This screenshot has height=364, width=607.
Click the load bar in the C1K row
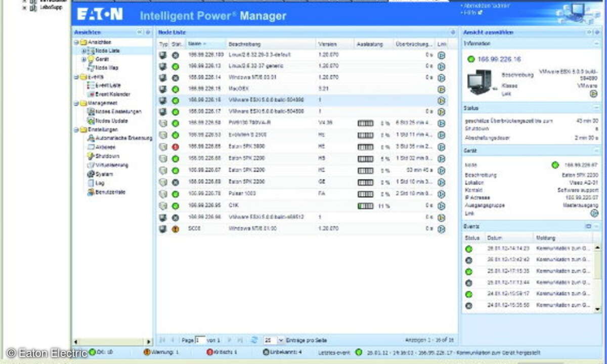[x=366, y=206]
